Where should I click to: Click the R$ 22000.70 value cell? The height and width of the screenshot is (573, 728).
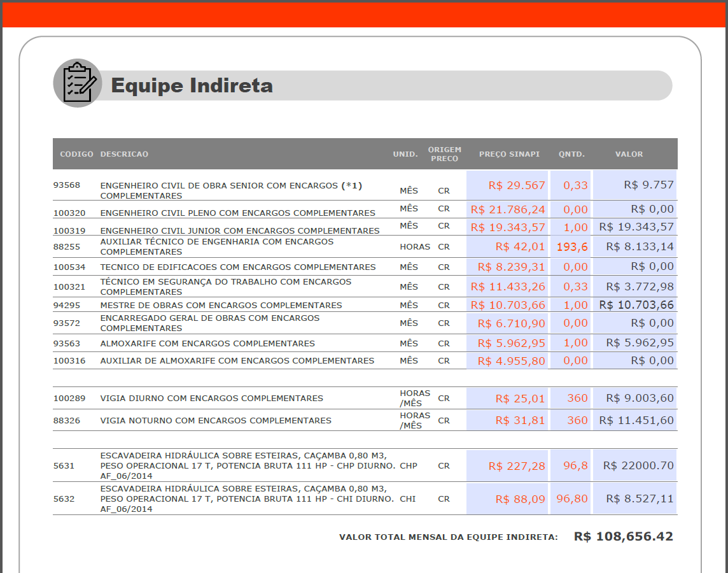click(635, 465)
